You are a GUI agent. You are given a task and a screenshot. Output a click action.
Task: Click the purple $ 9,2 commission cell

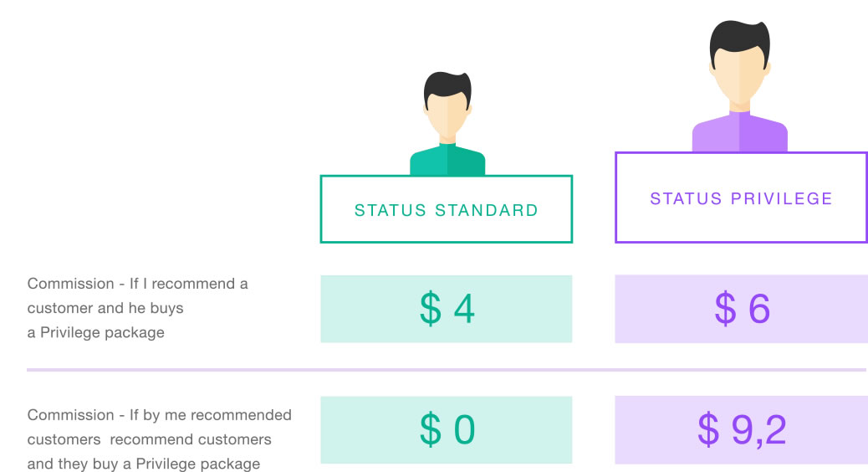[x=741, y=430]
